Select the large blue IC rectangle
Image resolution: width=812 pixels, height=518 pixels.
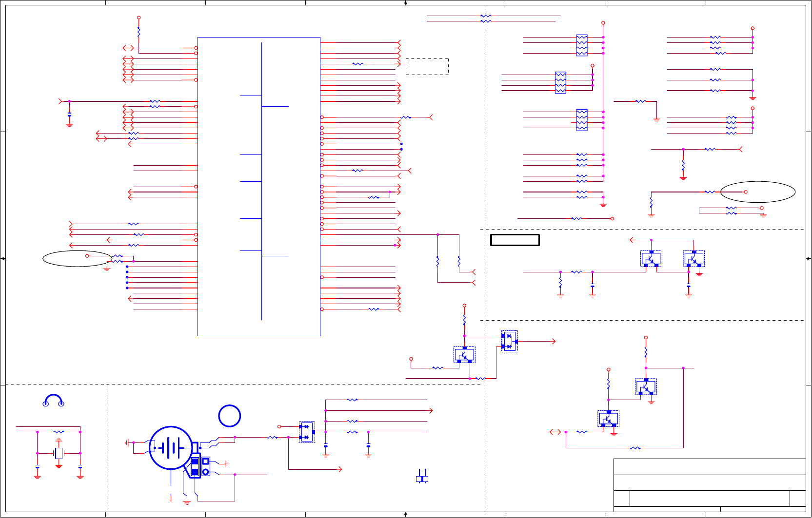(x=259, y=187)
